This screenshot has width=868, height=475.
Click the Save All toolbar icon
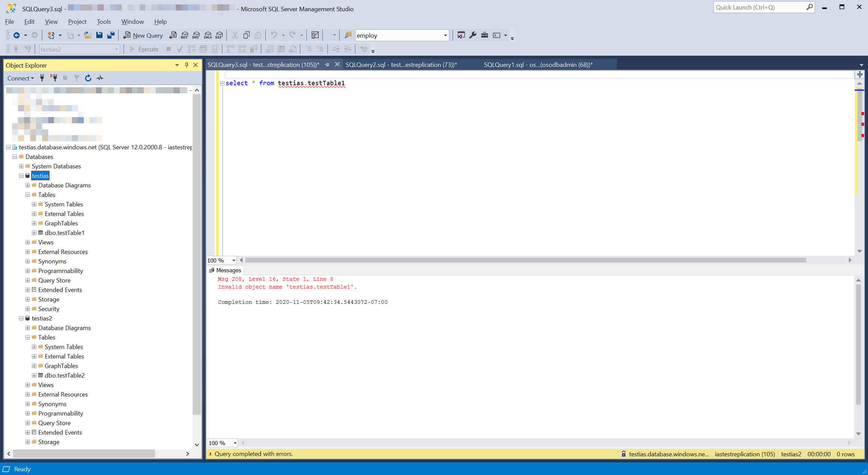(x=111, y=35)
